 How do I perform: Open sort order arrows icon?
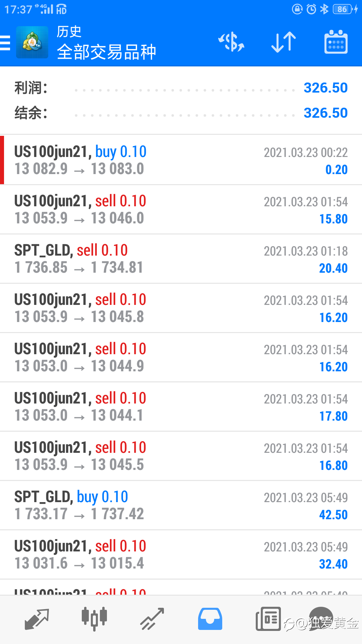[x=284, y=42]
